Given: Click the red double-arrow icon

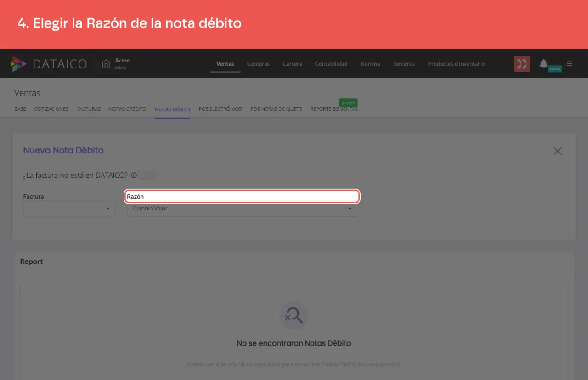Looking at the screenshot, I should (522, 64).
